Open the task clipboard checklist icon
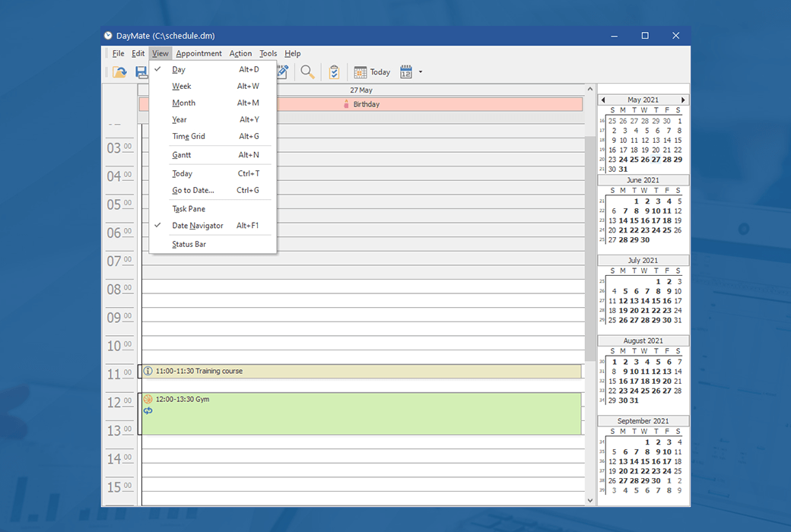Viewport: 791px width, 532px height. click(x=334, y=72)
